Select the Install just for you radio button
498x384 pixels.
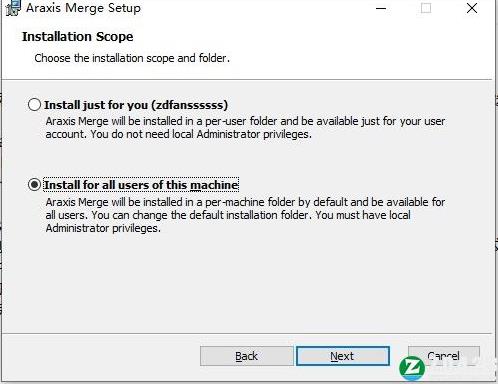(34, 105)
